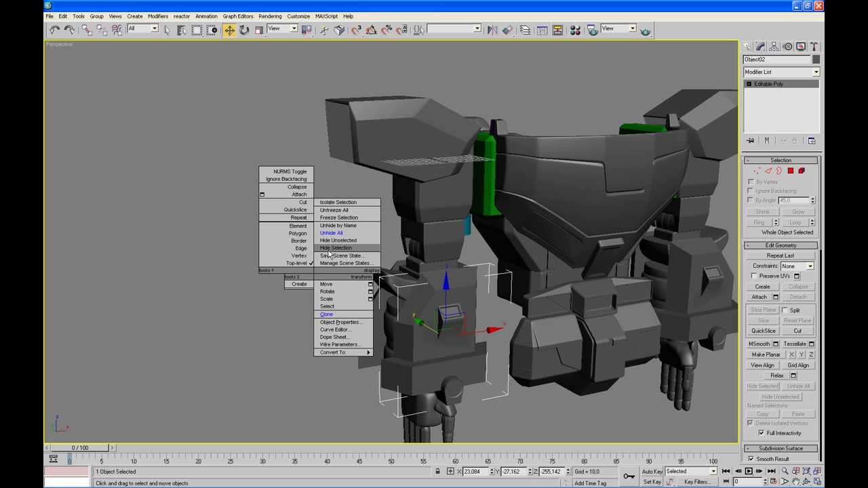Open the Material Editor from the toolbar
The height and width of the screenshot is (488, 868).
click(576, 30)
